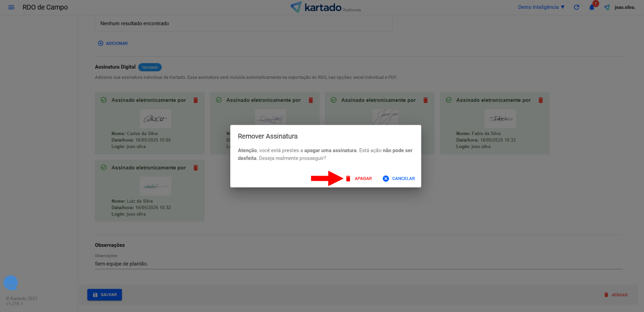The image size is (644, 312).
Task: Delete Fabio da Silva's signature trash icon
Action: tap(541, 100)
